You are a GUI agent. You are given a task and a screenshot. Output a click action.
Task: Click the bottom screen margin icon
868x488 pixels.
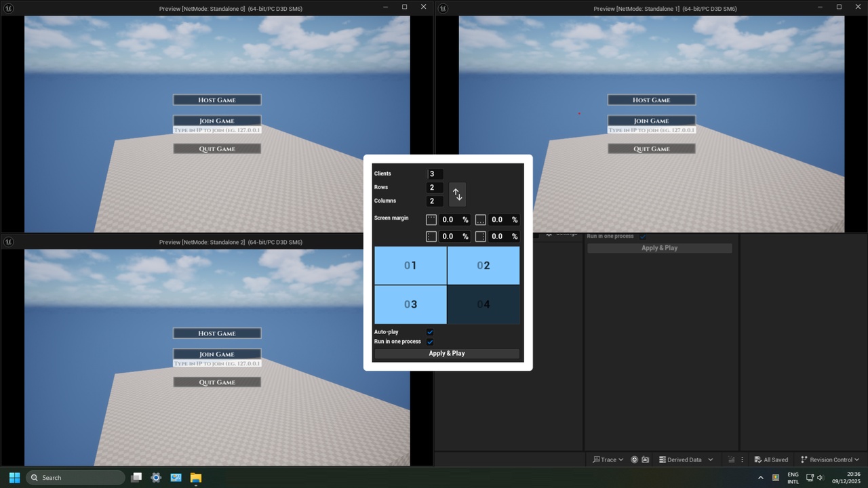click(480, 220)
